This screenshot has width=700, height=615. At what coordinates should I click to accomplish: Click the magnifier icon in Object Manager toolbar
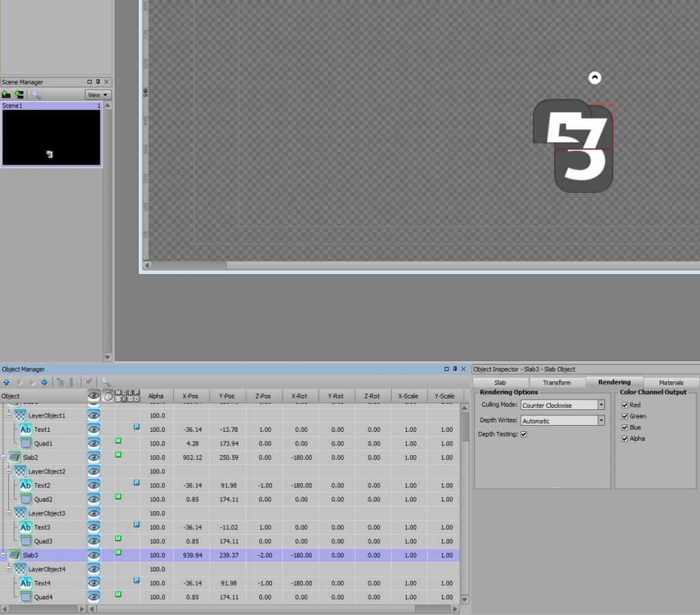pos(106,383)
